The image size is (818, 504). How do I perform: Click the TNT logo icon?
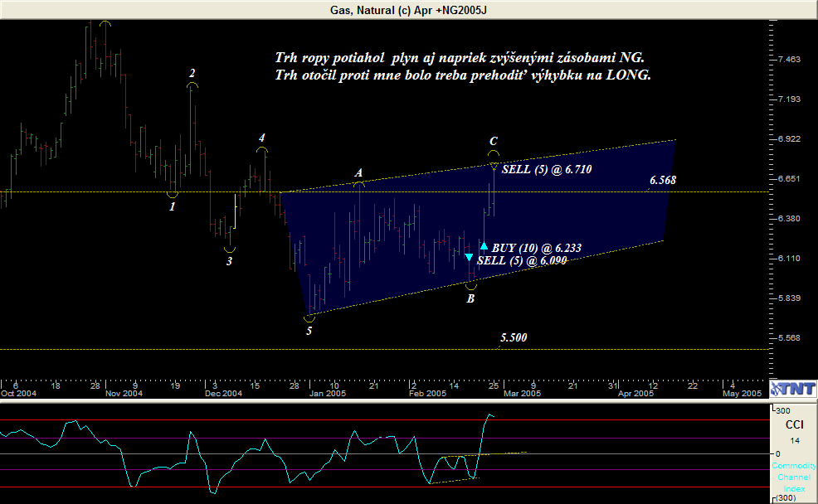click(793, 388)
